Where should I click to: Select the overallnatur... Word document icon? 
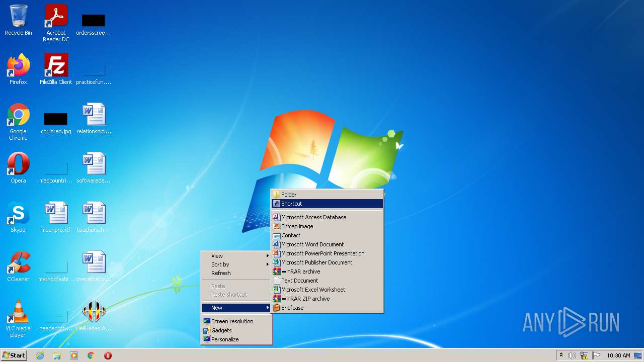click(94, 266)
